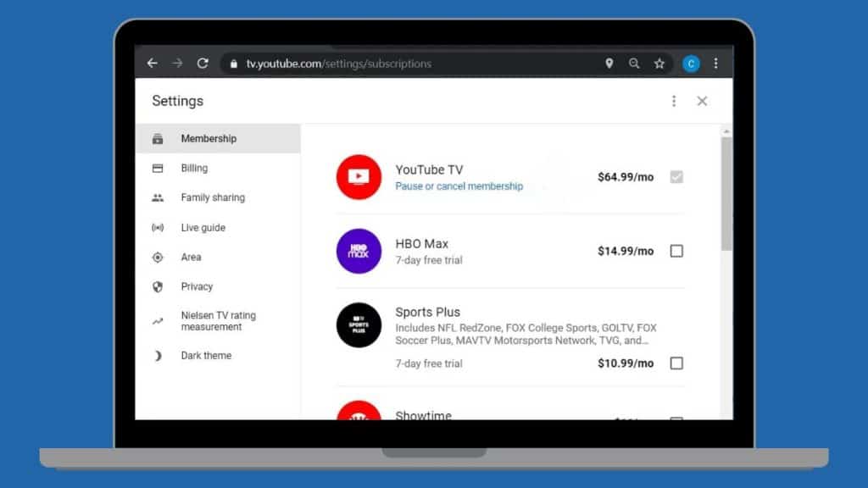
Task: Open the zoom magnifier icon in address bar
Action: pos(634,64)
